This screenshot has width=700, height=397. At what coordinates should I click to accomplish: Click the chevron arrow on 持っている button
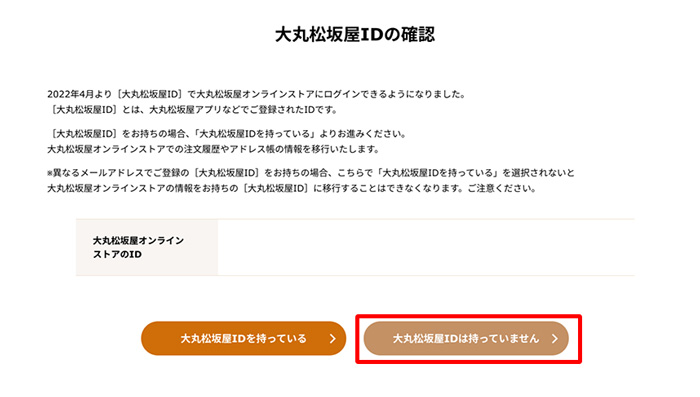[x=333, y=339]
